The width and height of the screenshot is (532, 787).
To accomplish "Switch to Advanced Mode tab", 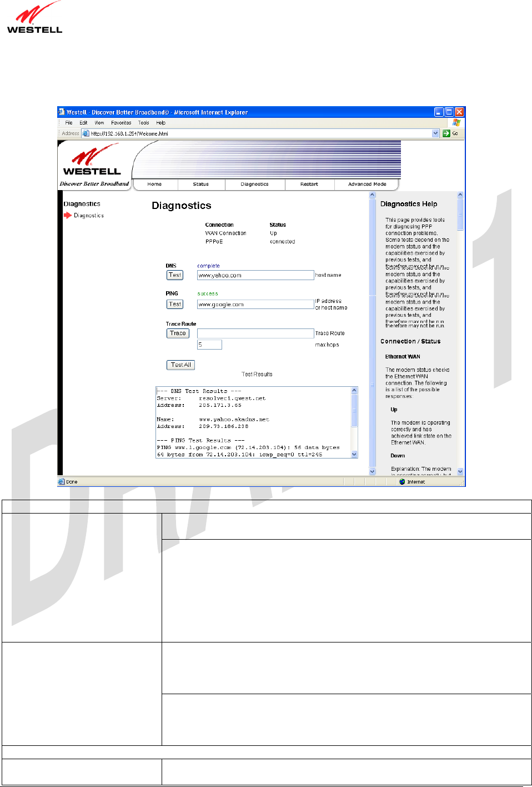I will coord(367,184).
